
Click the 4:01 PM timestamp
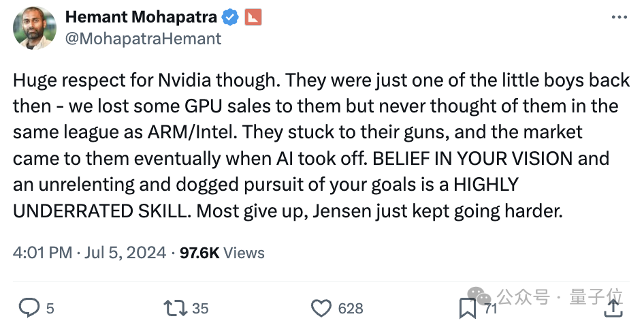pos(42,253)
